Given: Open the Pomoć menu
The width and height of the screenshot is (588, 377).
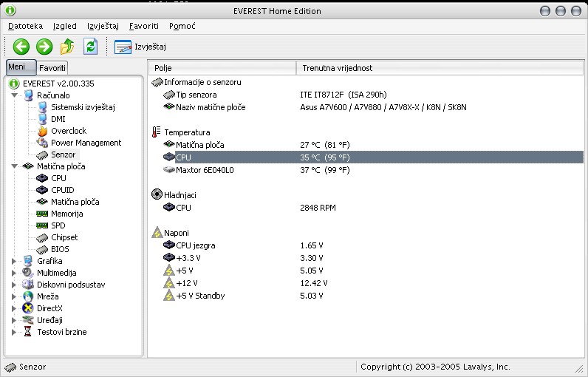Looking at the screenshot, I should coord(182,26).
